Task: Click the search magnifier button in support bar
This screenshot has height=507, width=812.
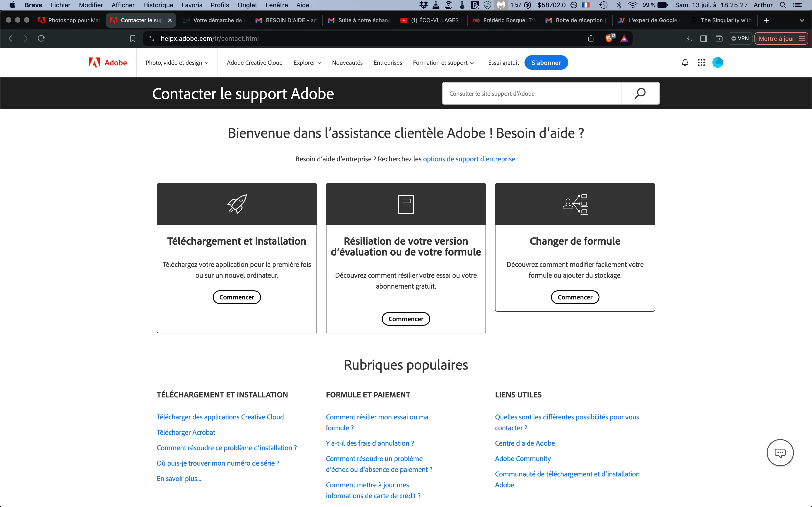Action: coord(640,93)
